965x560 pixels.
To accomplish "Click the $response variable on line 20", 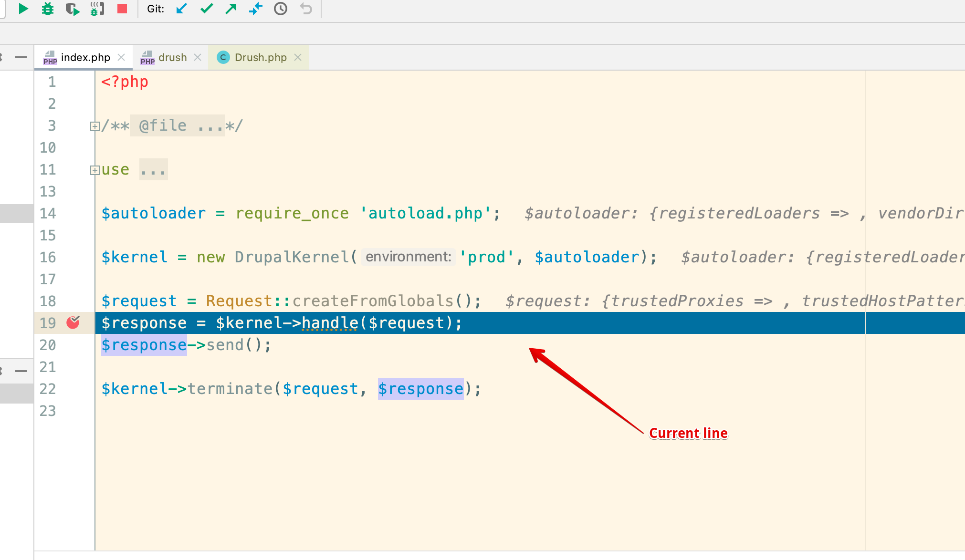I will (x=144, y=345).
